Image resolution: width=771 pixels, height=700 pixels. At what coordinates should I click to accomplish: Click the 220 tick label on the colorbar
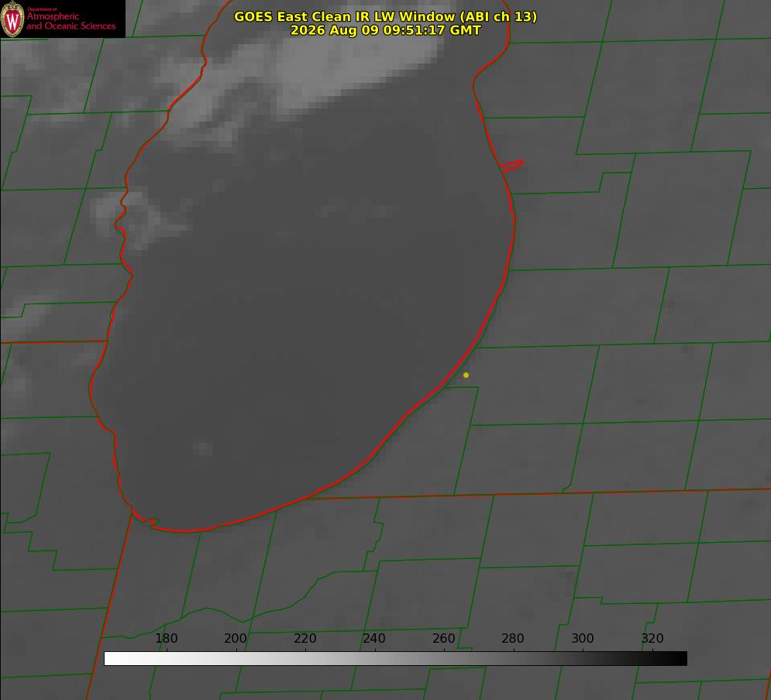tap(305, 638)
